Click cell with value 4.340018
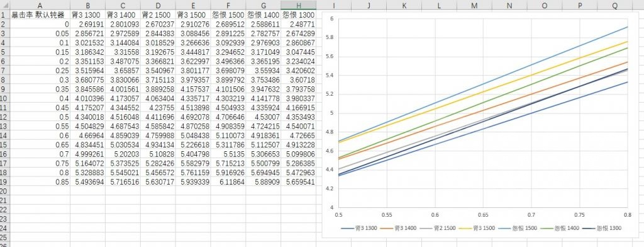644x247 pixels. [87, 117]
